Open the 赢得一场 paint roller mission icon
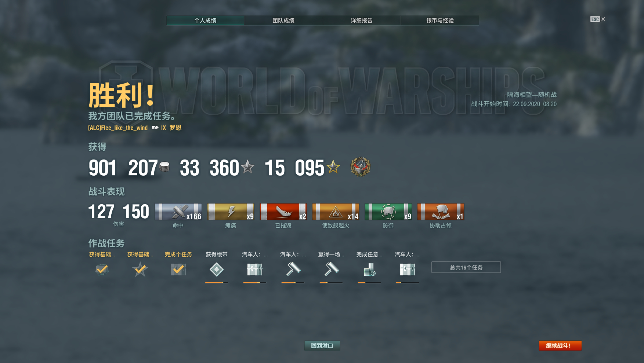 [x=331, y=269]
